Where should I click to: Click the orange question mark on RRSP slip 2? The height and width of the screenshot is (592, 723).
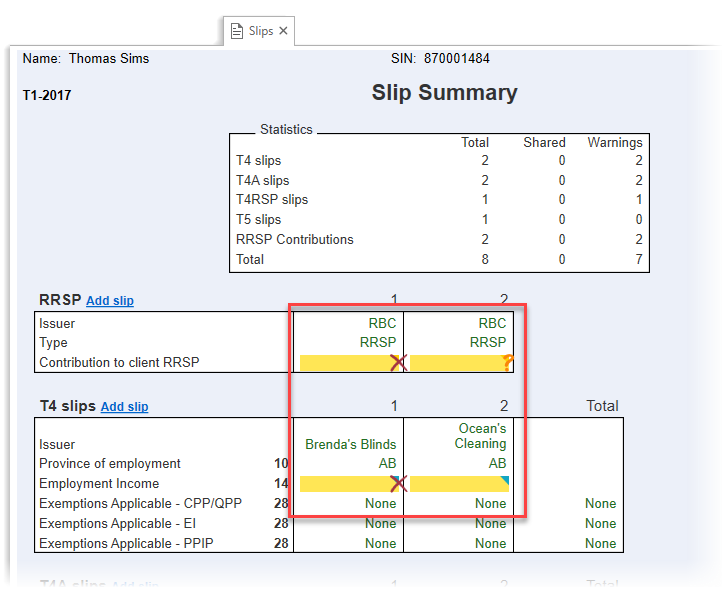tap(508, 362)
